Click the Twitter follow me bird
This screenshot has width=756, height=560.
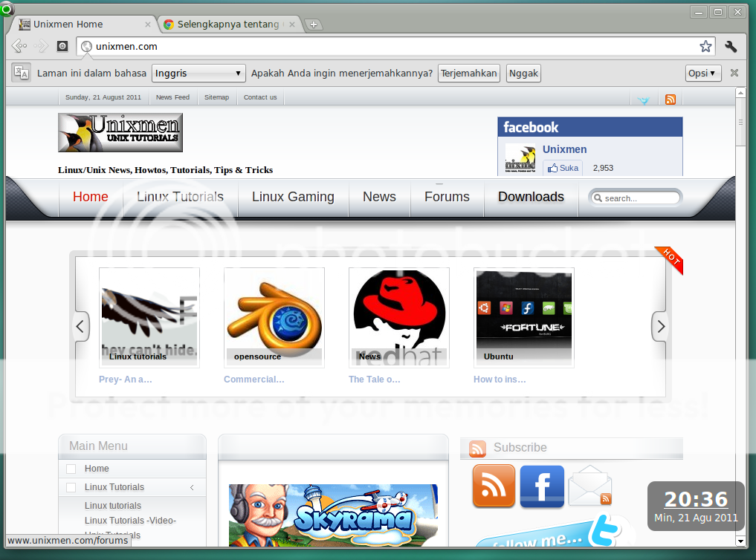[606, 530]
